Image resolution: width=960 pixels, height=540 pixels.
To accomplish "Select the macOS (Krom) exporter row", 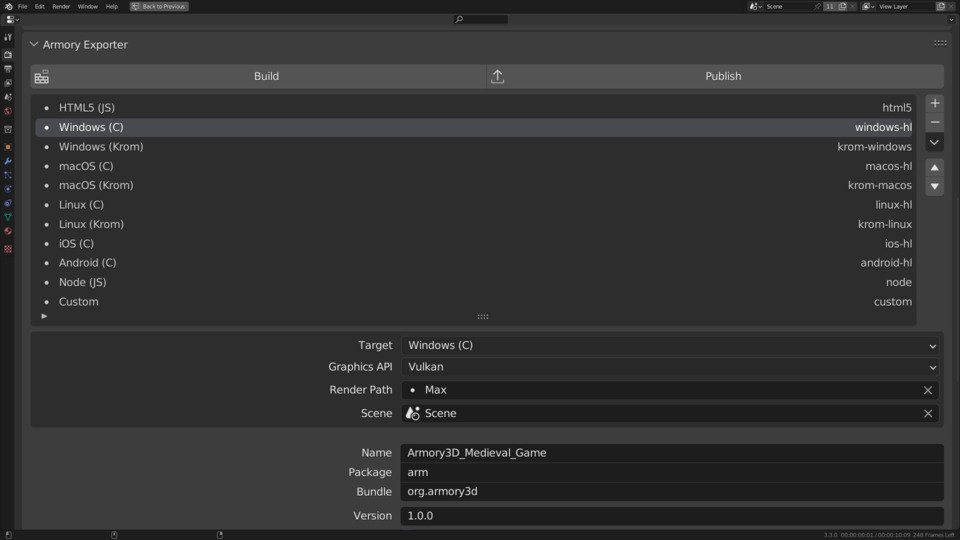I will tap(474, 186).
